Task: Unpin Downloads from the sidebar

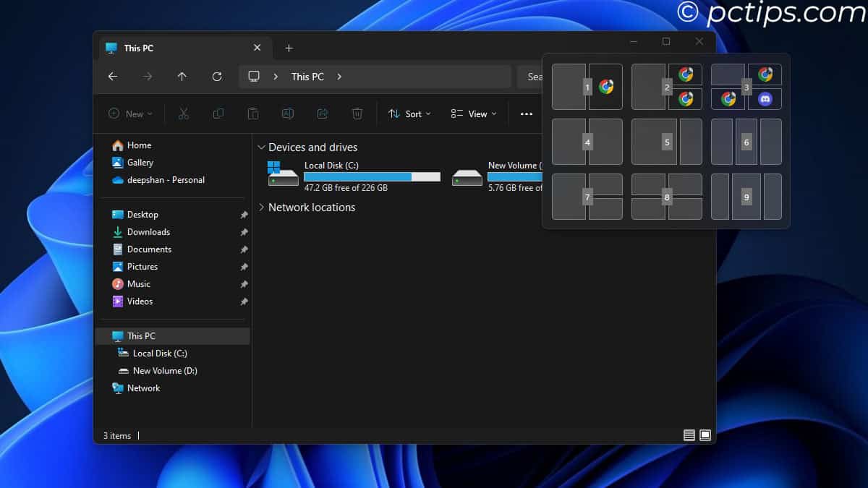Action: [243, 231]
